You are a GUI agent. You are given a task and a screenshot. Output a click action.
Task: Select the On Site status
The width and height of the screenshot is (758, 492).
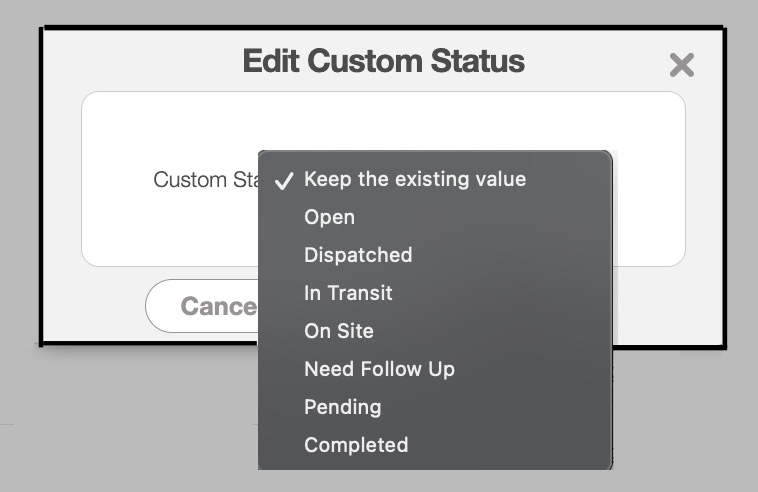tap(338, 331)
